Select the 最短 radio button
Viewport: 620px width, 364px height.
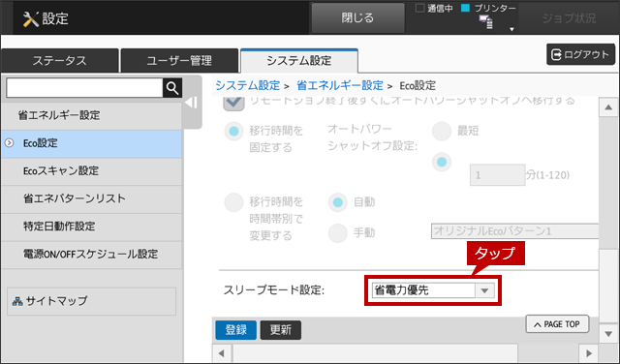[442, 131]
